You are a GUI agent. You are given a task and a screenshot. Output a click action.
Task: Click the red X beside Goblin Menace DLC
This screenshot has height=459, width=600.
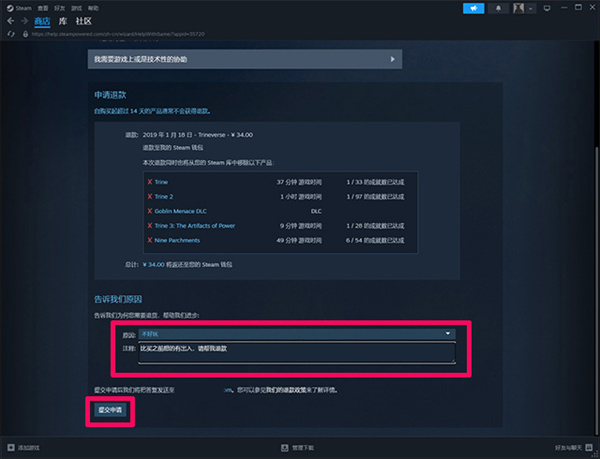tap(150, 211)
